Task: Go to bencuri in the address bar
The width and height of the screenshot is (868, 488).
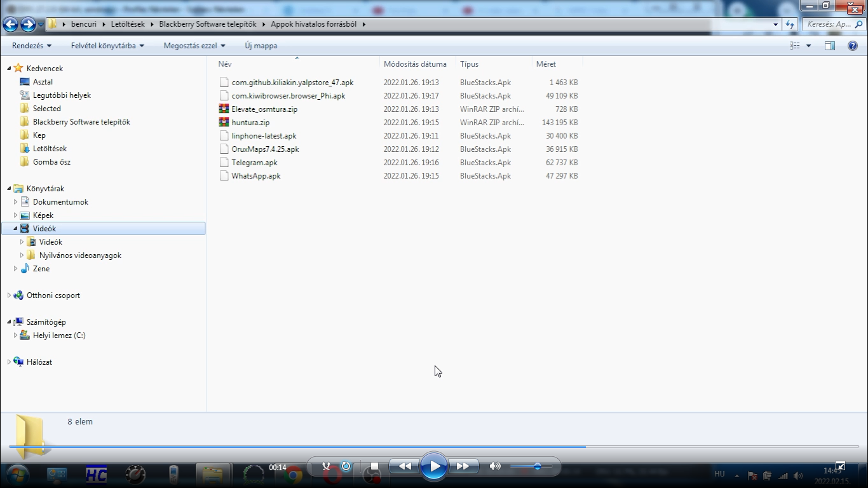Action: coord(84,24)
